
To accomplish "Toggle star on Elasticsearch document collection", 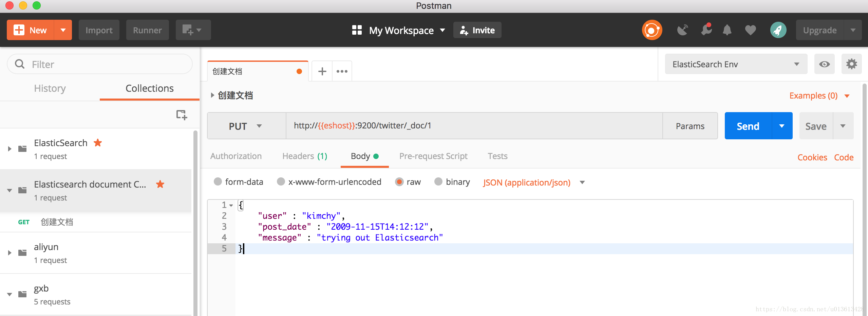I will pyautogui.click(x=160, y=184).
